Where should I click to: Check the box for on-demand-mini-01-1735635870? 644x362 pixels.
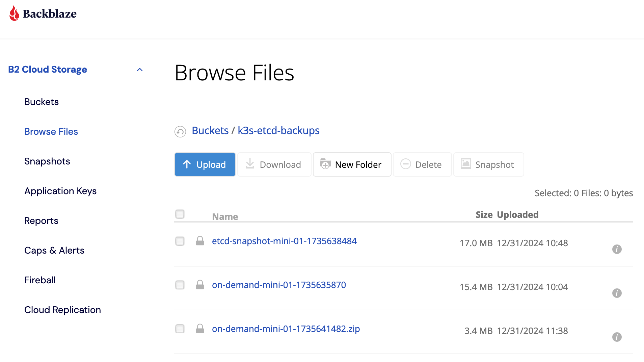[180, 285]
